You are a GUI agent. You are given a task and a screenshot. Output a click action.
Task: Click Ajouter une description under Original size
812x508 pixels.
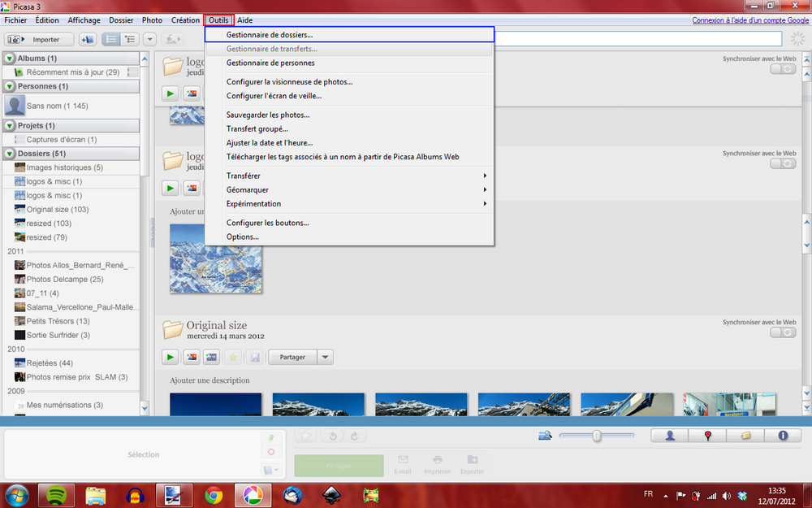click(x=209, y=380)
